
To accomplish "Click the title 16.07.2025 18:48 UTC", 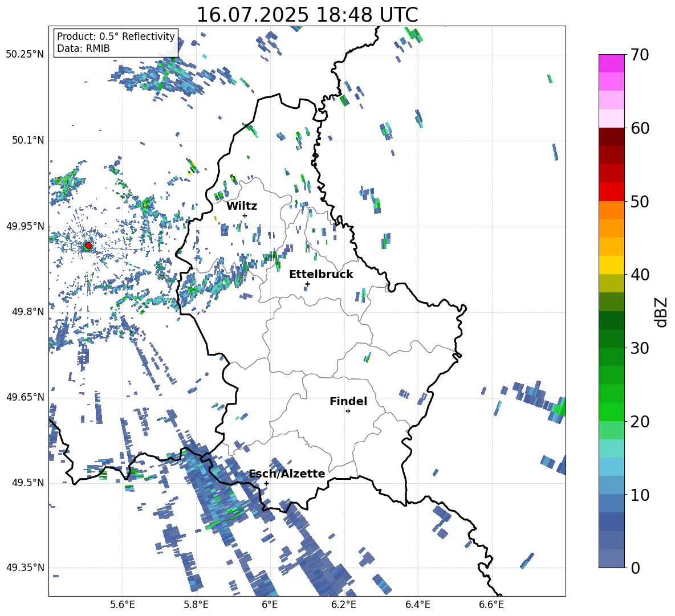I will coord(307,15).
